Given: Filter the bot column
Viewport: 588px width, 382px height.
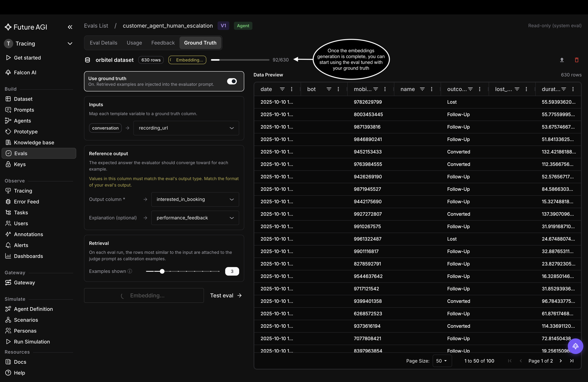Looking at the screenshot, I should pyautogui.click(x=329, y=89).
